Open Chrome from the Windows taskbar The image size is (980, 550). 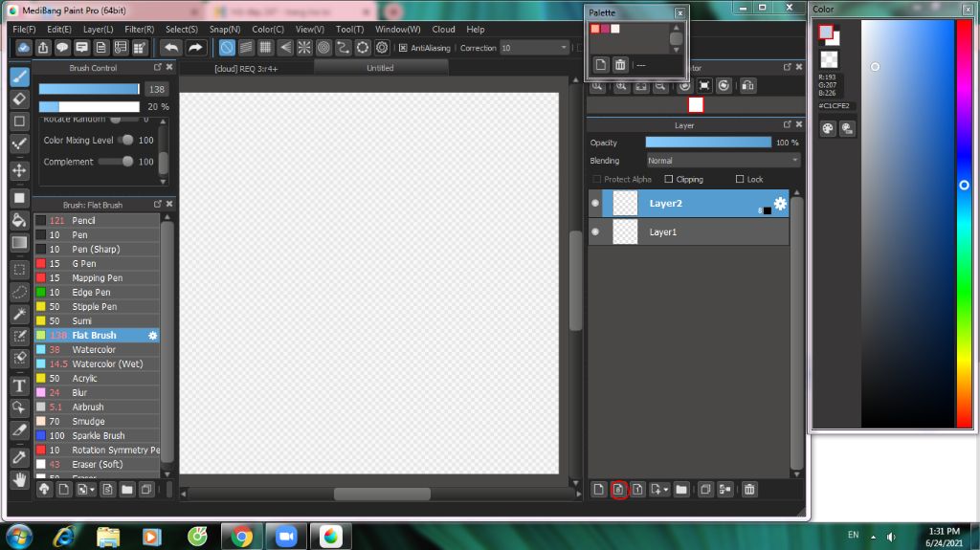[241, 537]
